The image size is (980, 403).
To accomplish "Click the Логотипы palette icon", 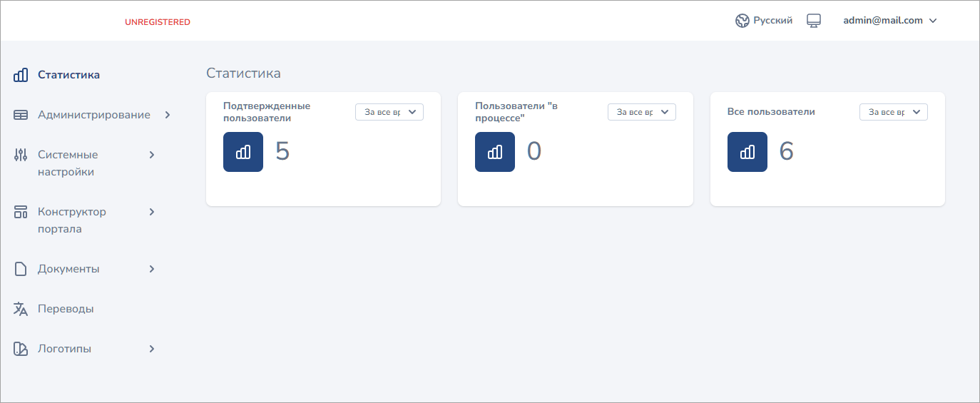I will click(x=21, y=349).
